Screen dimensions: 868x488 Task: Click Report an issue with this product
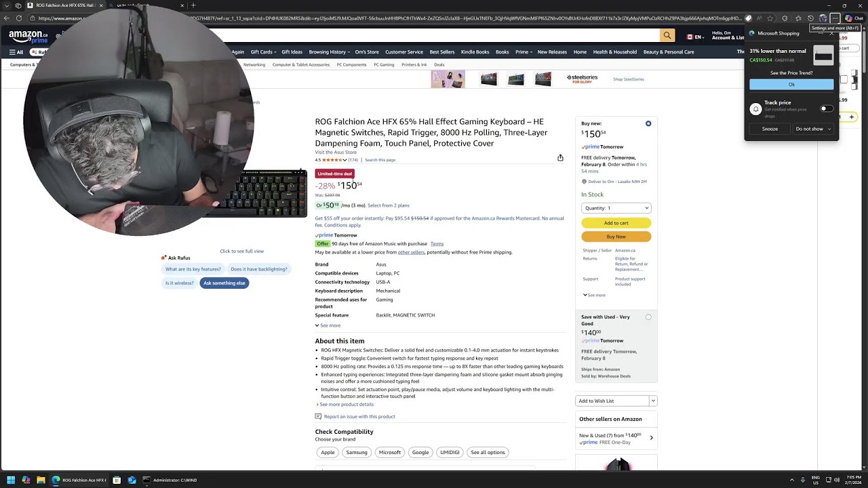pyautogui.click(x=359, y=416)
